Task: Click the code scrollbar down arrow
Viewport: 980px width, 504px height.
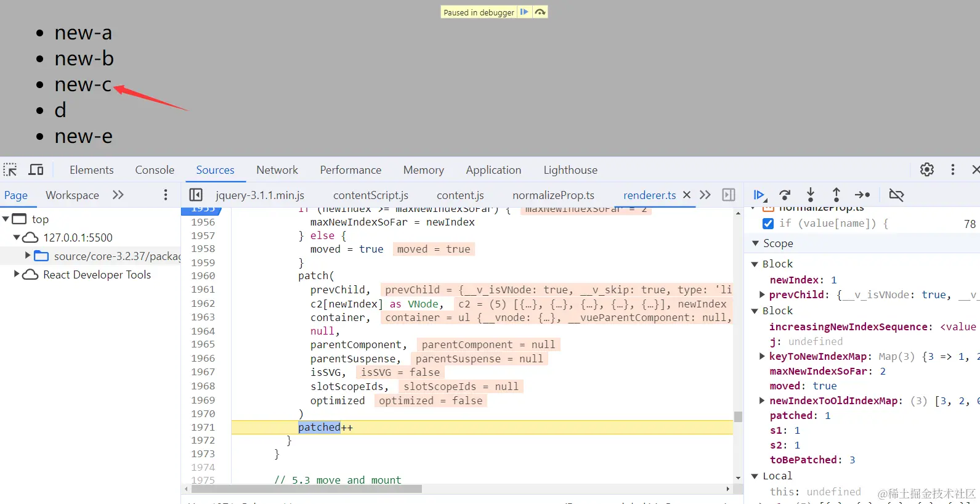Action: 738,478
